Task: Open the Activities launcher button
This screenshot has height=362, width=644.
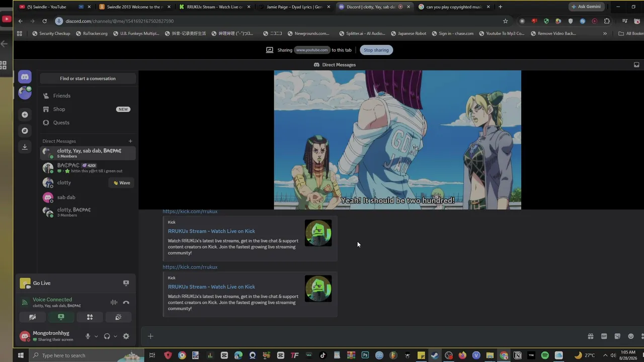Action: (x=90, y=317)
